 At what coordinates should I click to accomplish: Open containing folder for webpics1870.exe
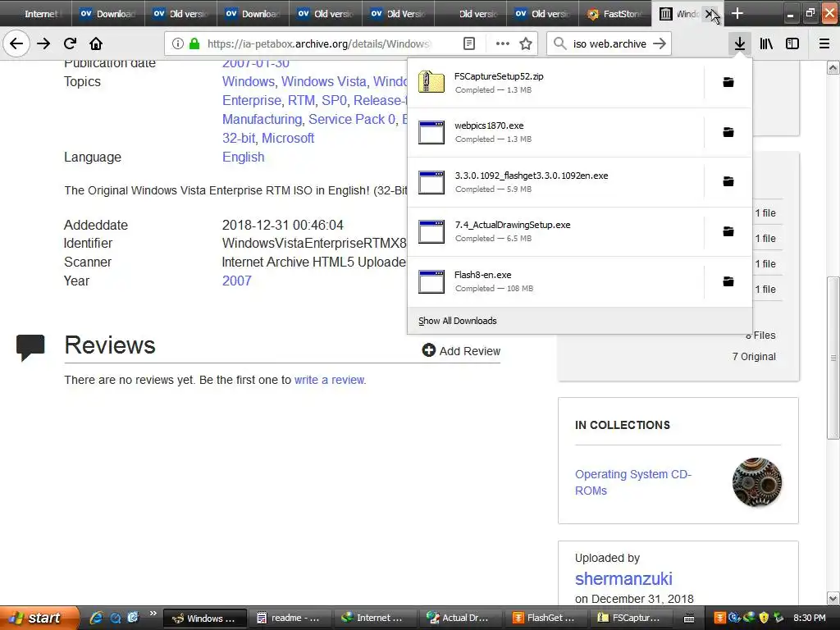coord(728,132)
